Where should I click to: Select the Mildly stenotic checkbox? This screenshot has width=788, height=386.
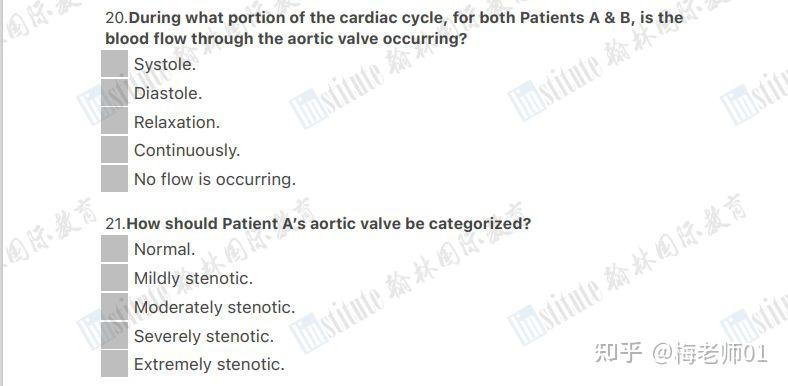[115, 278]
